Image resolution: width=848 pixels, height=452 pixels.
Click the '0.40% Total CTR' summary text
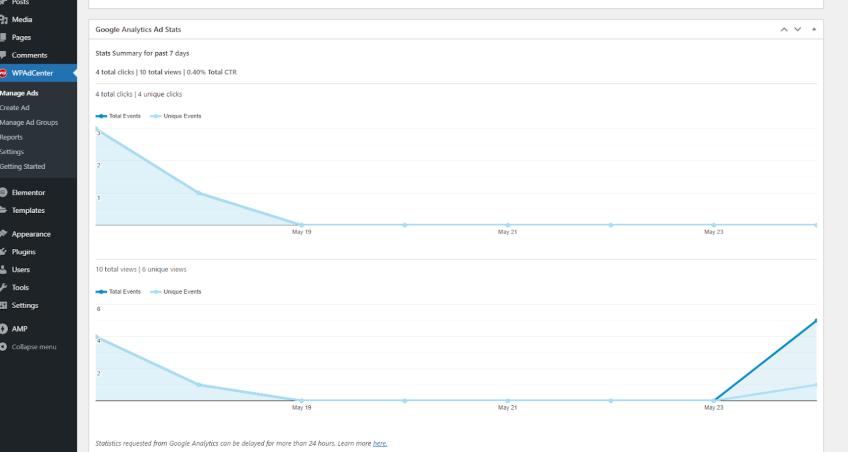point(212,72)
